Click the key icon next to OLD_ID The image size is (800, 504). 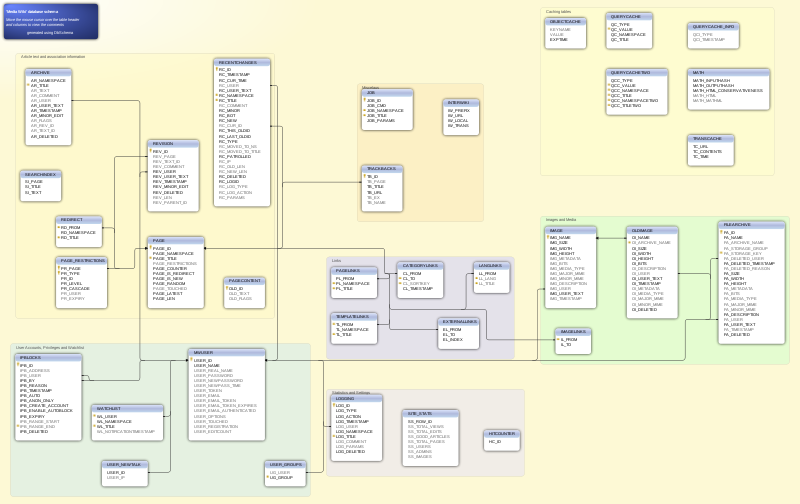[x=227, y=288]
